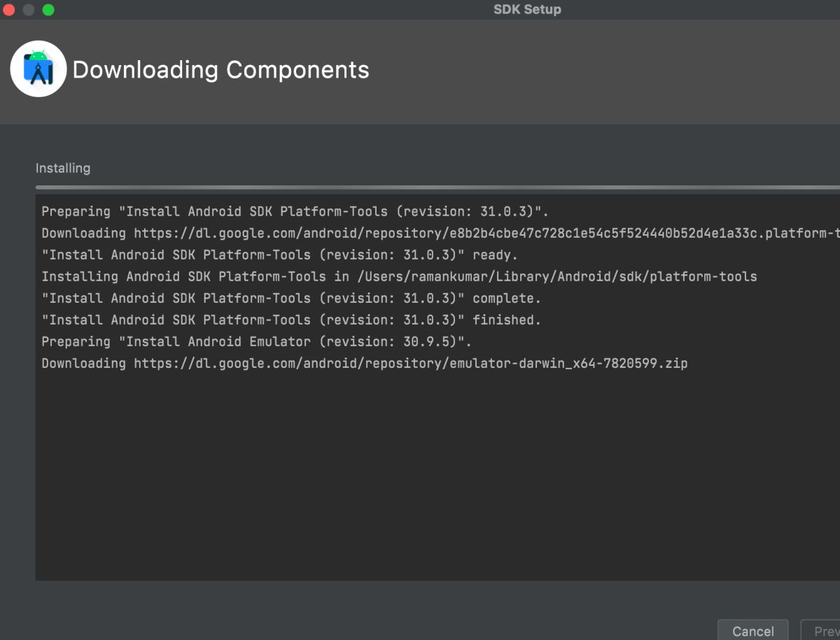This screenshot has width=840, height=640.
Task: Click the platform-tools download URL line
Action: (483, 233)
